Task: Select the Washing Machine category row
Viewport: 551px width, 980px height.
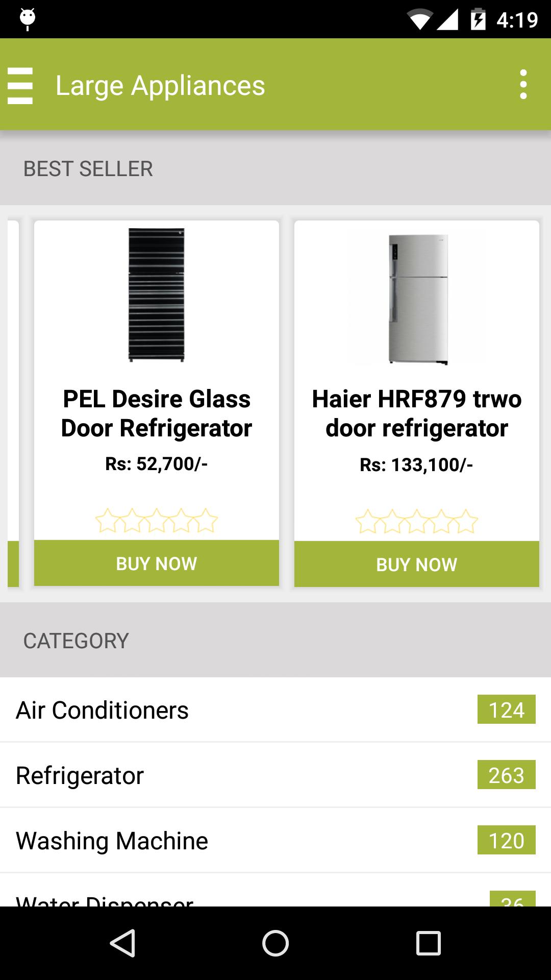Action: (x=204, y=840)
